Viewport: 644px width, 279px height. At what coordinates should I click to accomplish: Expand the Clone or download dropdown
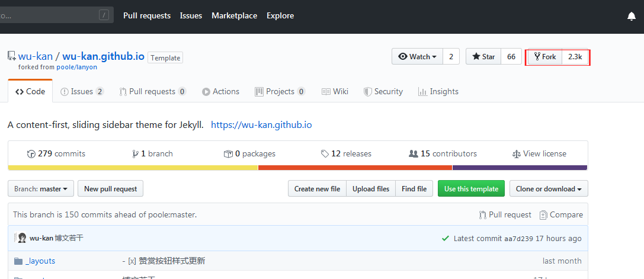coord(549,188)
